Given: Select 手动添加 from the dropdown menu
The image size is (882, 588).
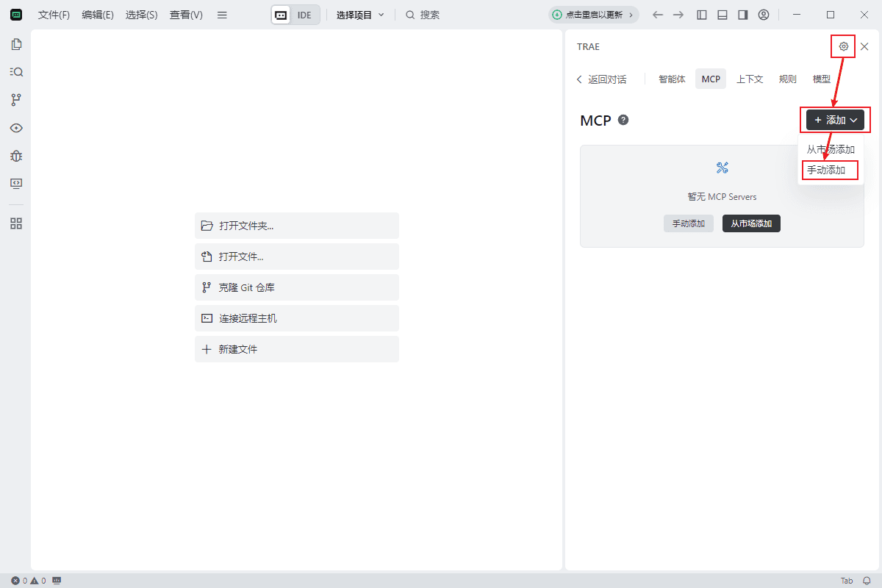Looking at the screenshot, I should pyautogui.click(x=827, y=171).
